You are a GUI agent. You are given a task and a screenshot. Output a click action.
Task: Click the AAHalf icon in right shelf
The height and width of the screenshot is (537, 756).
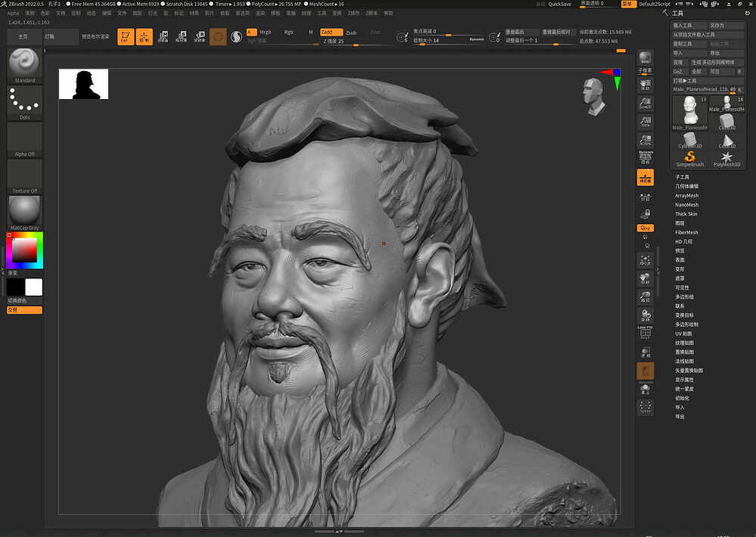(645, 140)
